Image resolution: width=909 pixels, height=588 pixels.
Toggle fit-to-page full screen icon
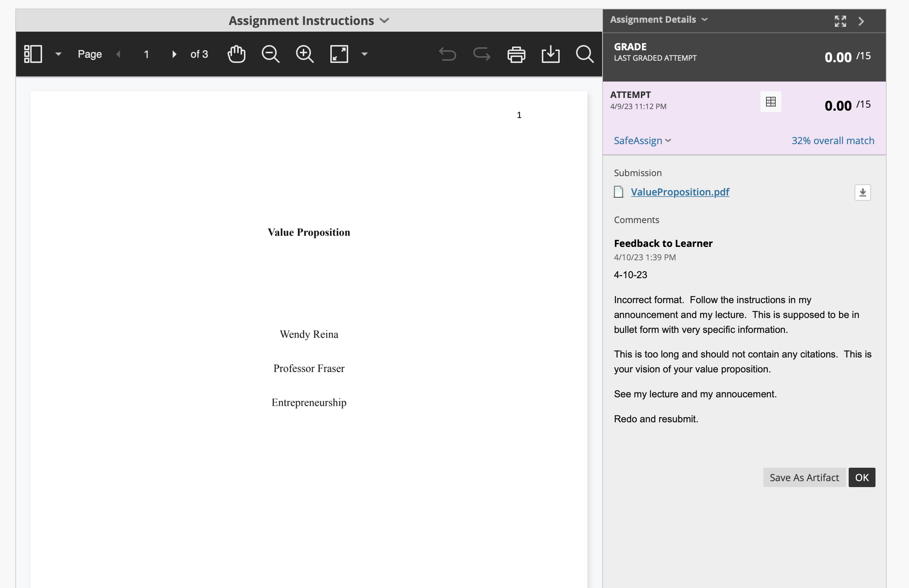(339, 54)
